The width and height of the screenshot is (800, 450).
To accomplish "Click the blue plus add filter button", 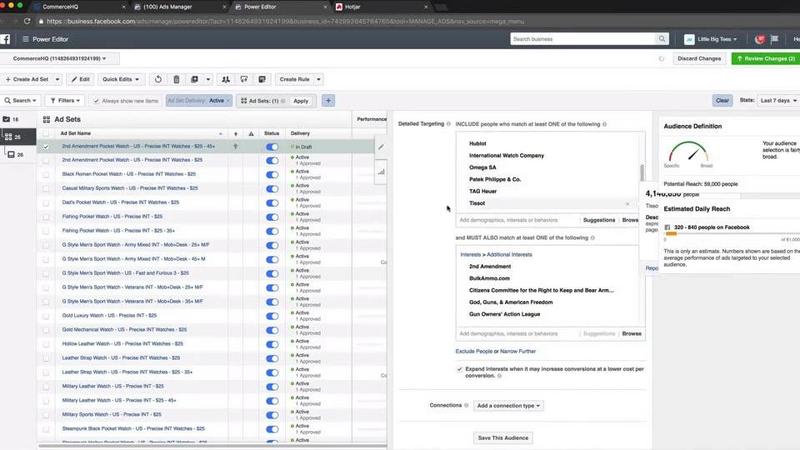I will point(328,101).
